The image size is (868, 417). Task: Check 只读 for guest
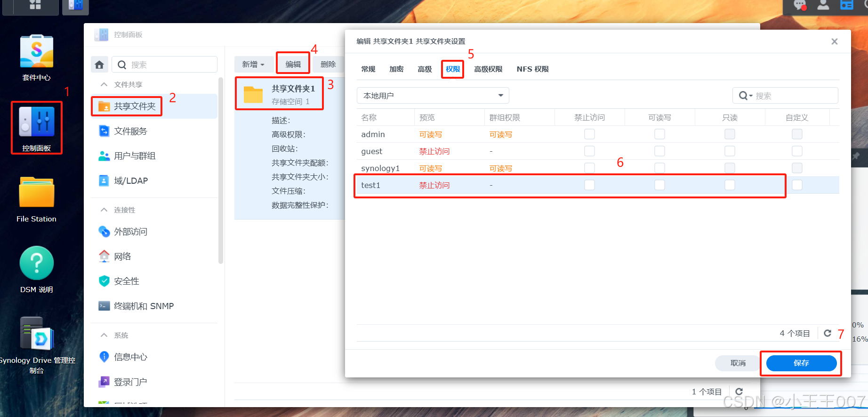(730, 151)
